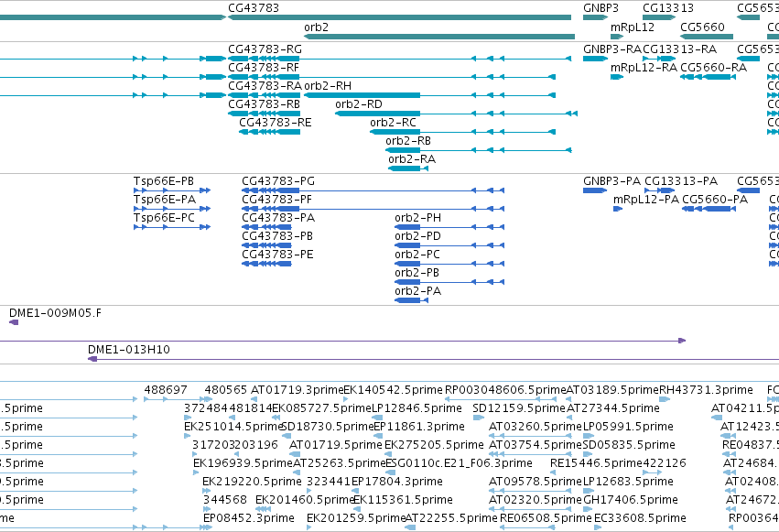Click protein orb2-PB

pos(417,273)
